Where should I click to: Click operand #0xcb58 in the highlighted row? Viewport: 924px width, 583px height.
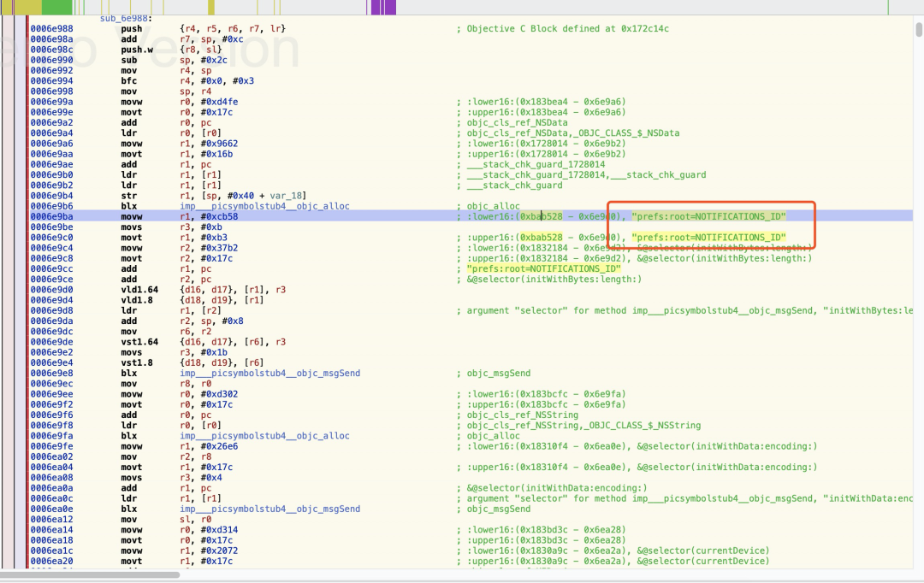click(x=219, y=217)
